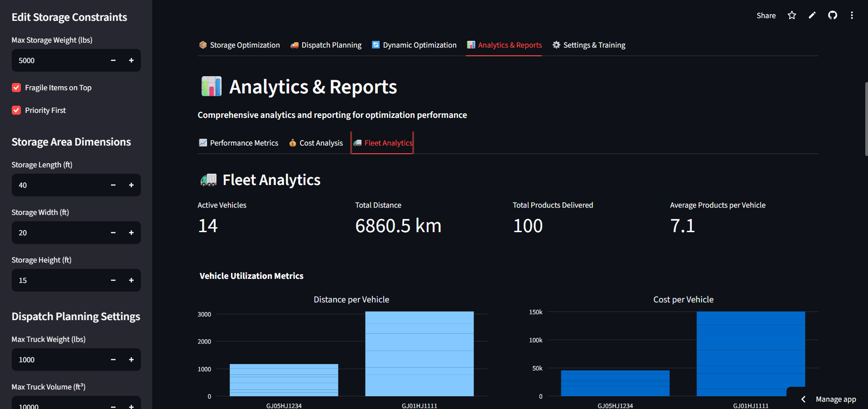Image resolution: width=868 pixels, height=409 pixels.
Task: Increase Storage Width with plus
Action: tap(131, 233)
